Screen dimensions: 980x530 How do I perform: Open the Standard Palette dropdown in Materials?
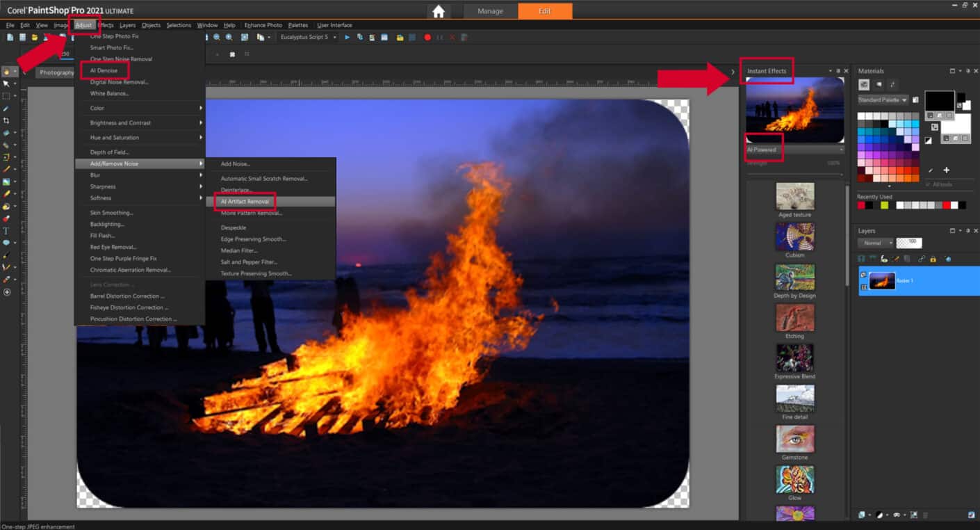click(x=881, y=99)
